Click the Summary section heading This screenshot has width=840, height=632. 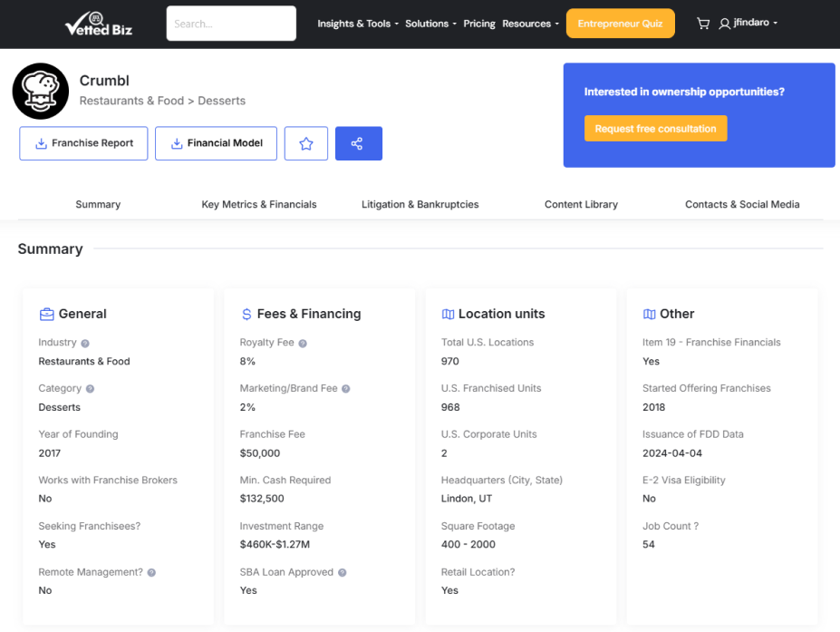(x=51, y=248)
